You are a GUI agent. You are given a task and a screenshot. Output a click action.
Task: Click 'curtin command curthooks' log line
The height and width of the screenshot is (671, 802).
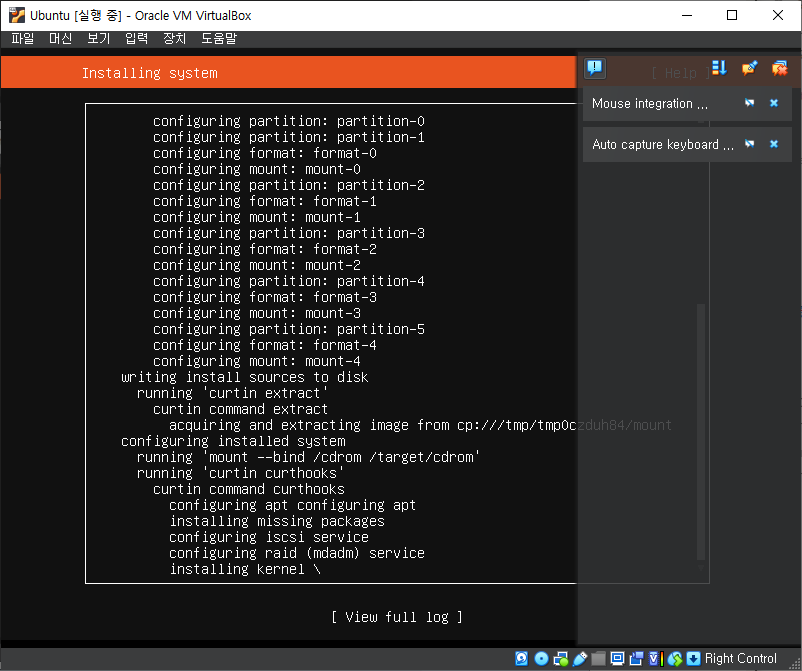(249, 489)
